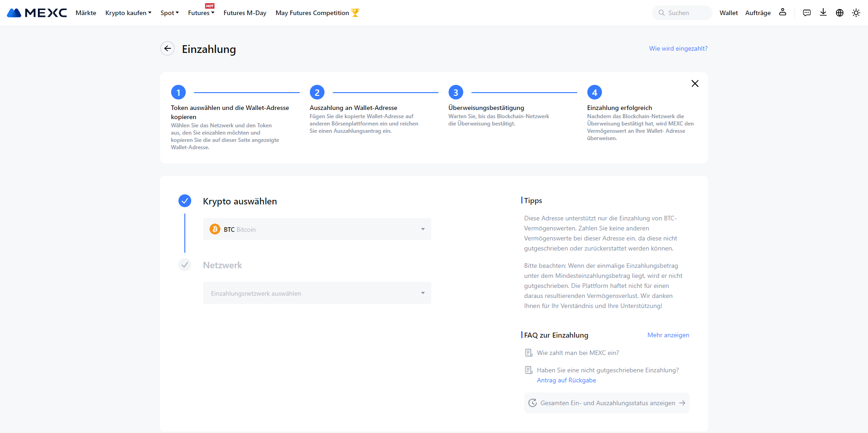Click the history clock icon in status button
Image resolution: width=868 pixels, height=433 pixels.
[533, 403]
